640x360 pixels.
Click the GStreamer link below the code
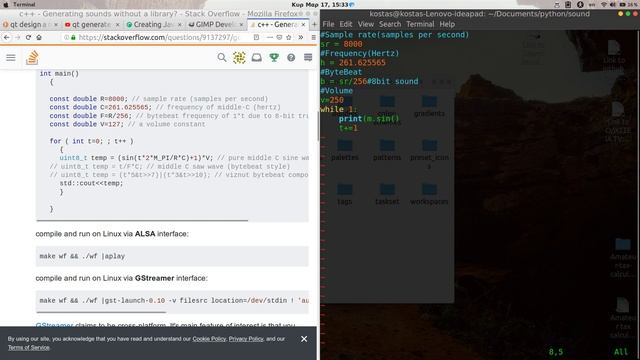coord(54,325)
